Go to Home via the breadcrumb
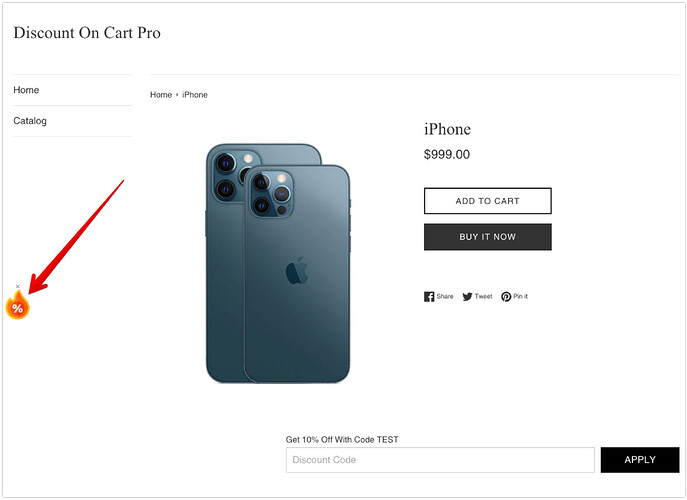Screen dimensions: 687x500 161,95
